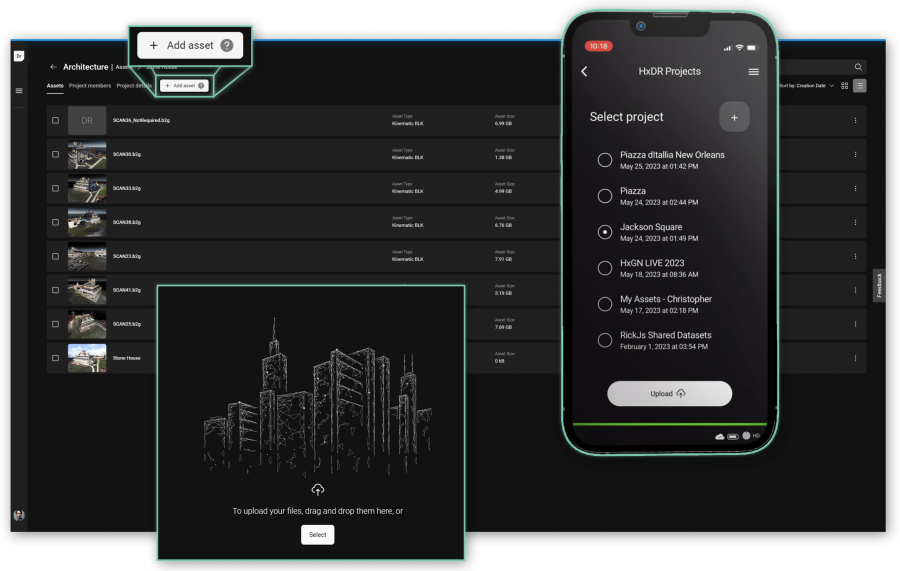This screenshot has height=571, width=900.
Task: Open the DR placeholder thumbnail of SCAN36_NotRequired.b2g
Action: pos(87,121)
